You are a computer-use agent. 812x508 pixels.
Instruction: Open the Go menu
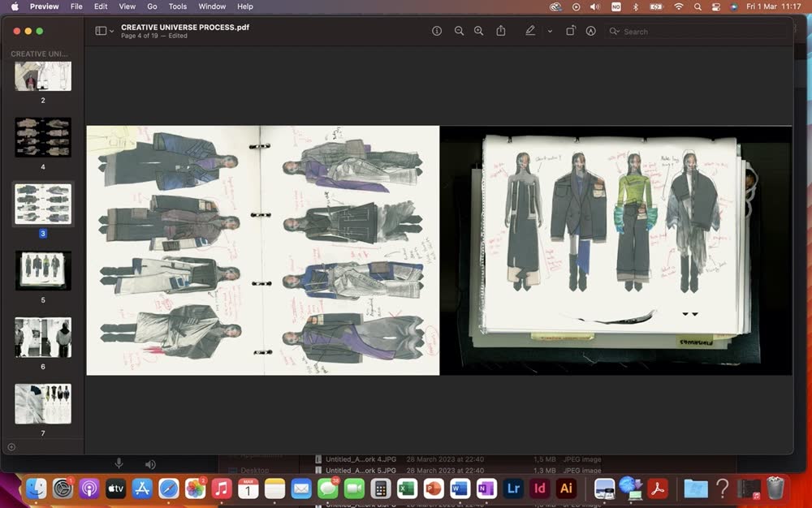pyautogui.click(x=152, y=6)
